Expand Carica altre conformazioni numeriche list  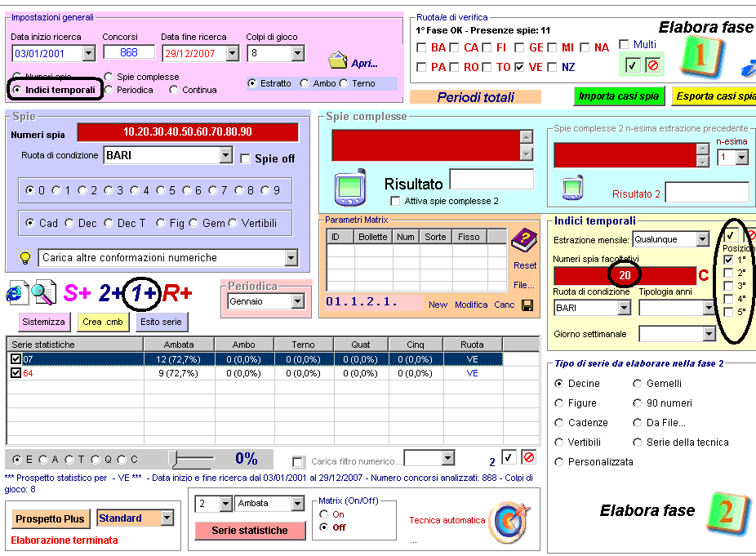(x=291, y=258)
